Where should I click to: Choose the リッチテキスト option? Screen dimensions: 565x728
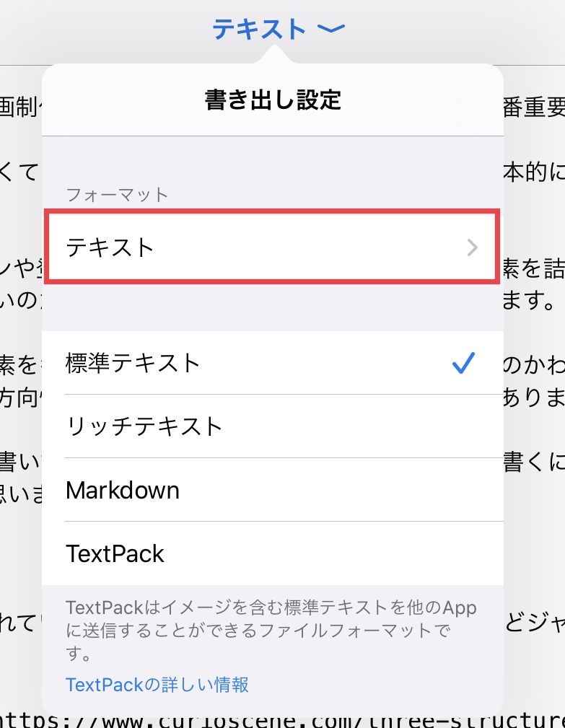pyautogui.click(x=144, y=426)
